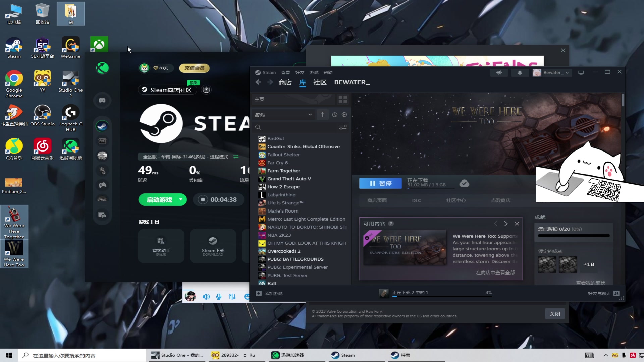Expand 启动游戏 dropdown arrow
Image resolution: width=644 pixels, height=362 pixels.
coord(181,200)
